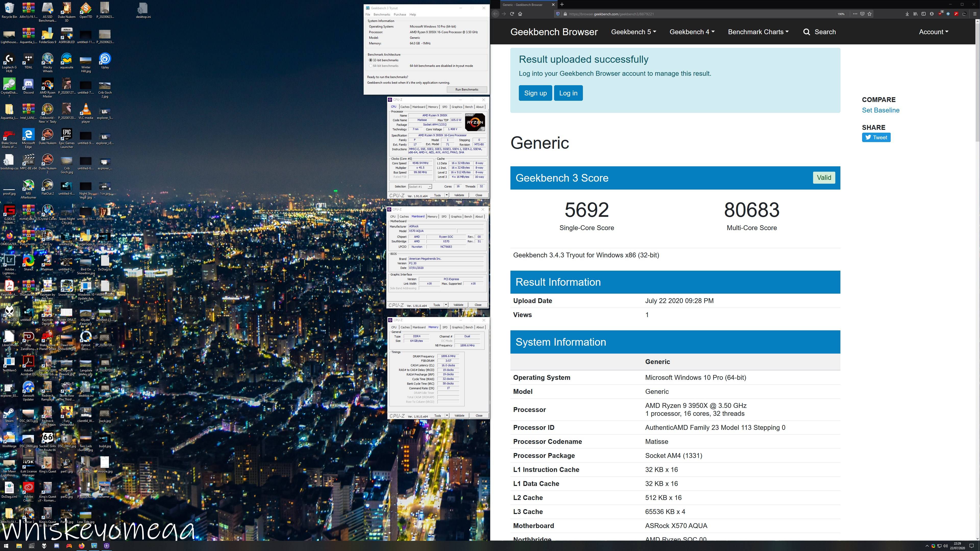980x551 pixels.
Task: Reload the Geekbench Browser page in Firefox
Action: pos(512,14)
